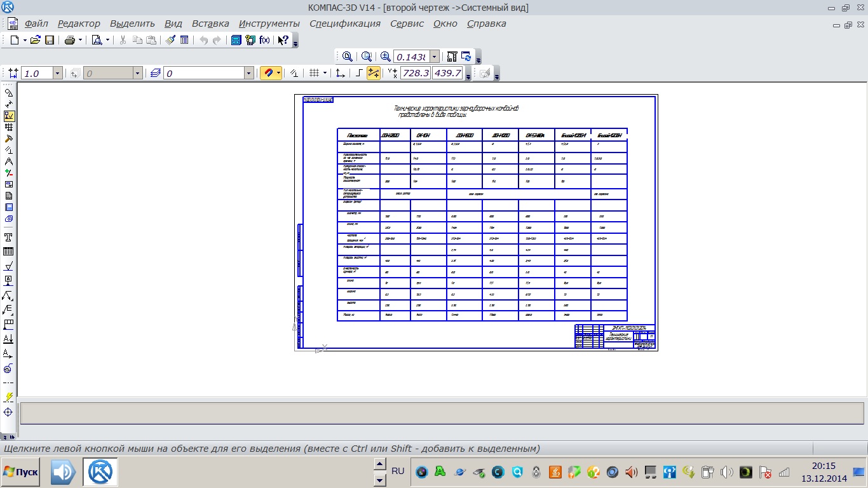Click the zoom scale value field
This screenshot has height=488, width=868.
click(412, 56)
